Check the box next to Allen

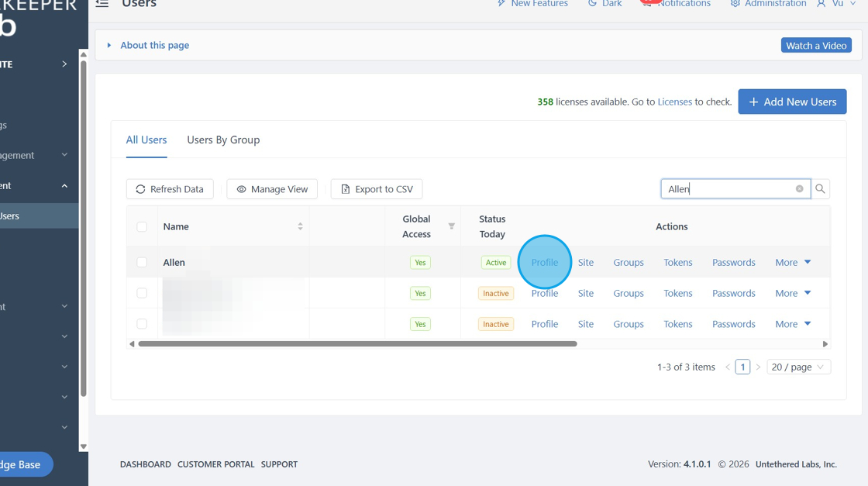click(x=142, y=262)
